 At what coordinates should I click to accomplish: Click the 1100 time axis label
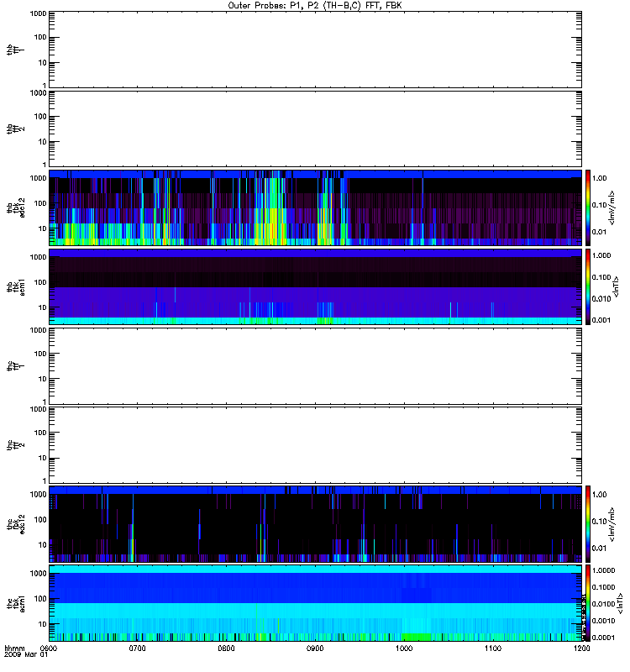[493, 648]
